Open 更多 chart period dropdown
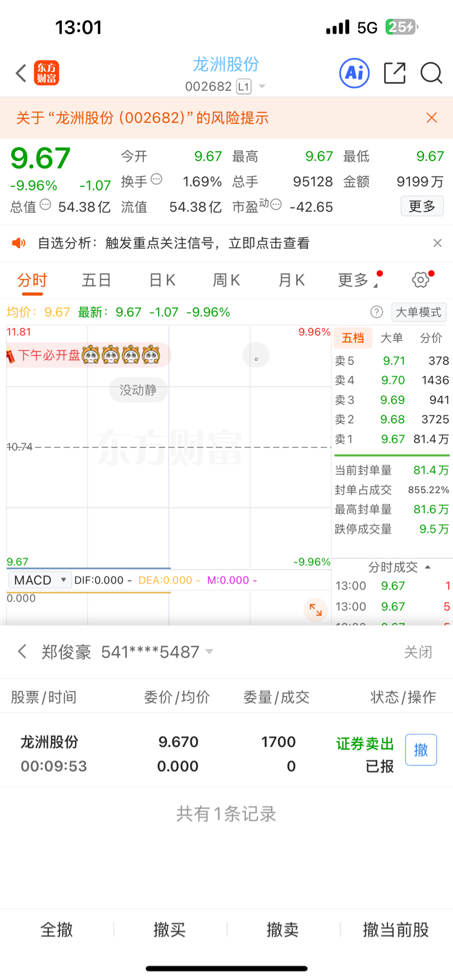The width and height of the screenshot is (453, 980). (358, 280)
